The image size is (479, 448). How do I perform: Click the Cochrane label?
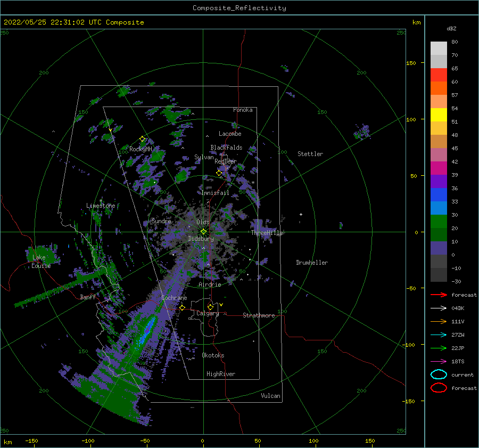[174, 298]
